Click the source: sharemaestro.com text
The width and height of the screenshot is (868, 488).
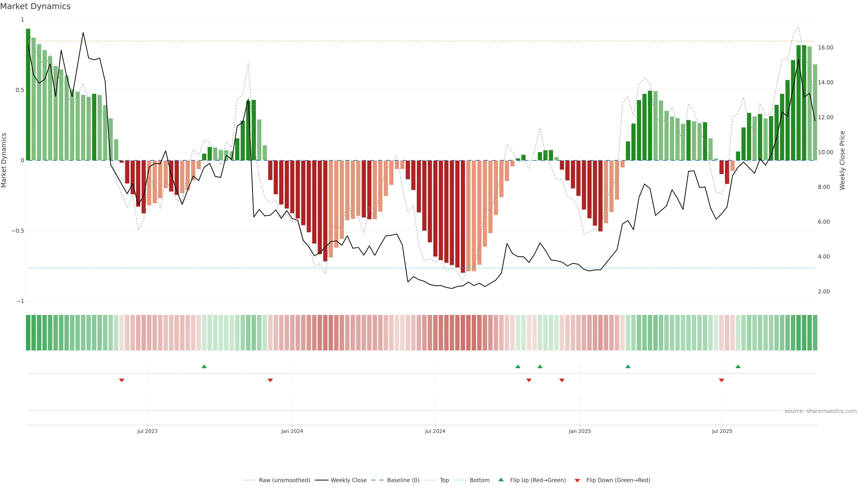point(821,411)
